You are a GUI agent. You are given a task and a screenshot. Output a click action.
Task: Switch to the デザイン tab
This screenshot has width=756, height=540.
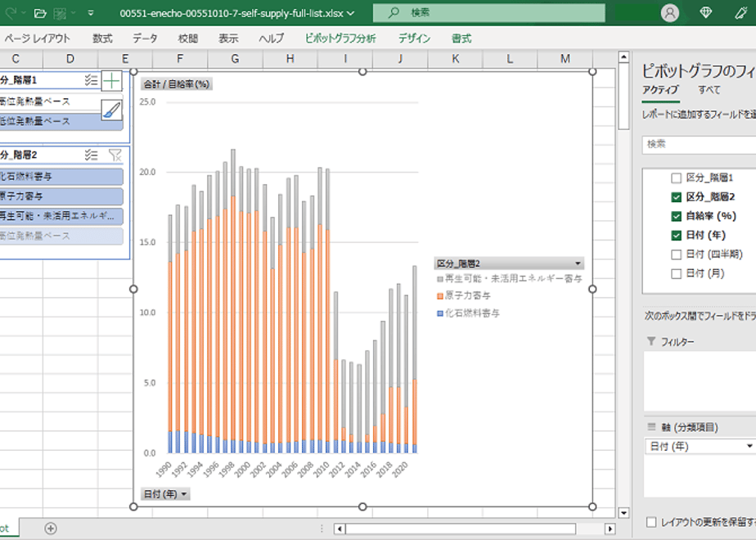(x=414, y=38)
